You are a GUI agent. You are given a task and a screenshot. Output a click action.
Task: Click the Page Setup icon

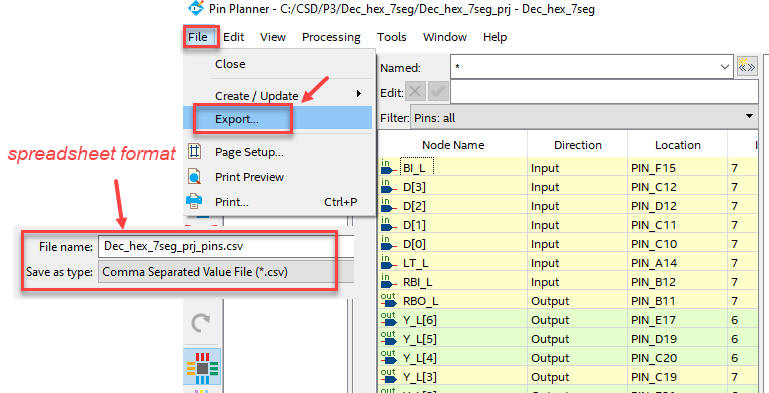(195, 152)
